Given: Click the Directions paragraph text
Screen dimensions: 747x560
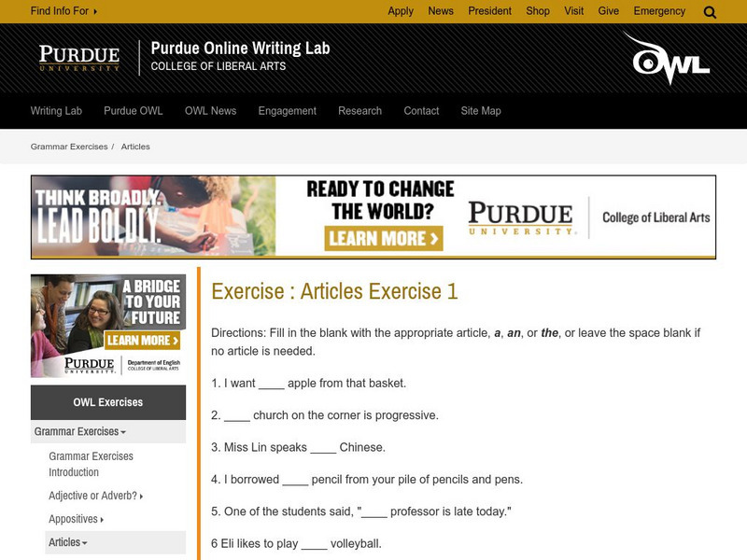Looking at the screenshot, I should [x=456, y=342].
